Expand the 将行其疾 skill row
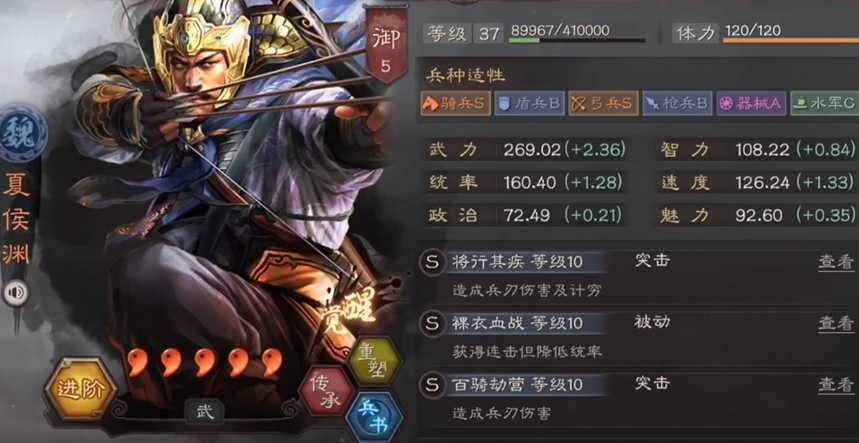Image resolution: width=859 pixels, height=443 pixels. click(637, 275)
